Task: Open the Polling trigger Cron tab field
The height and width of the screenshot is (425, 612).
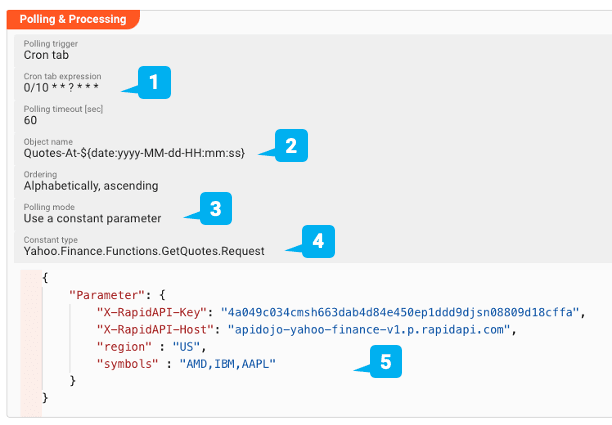Action: (313, 50)
